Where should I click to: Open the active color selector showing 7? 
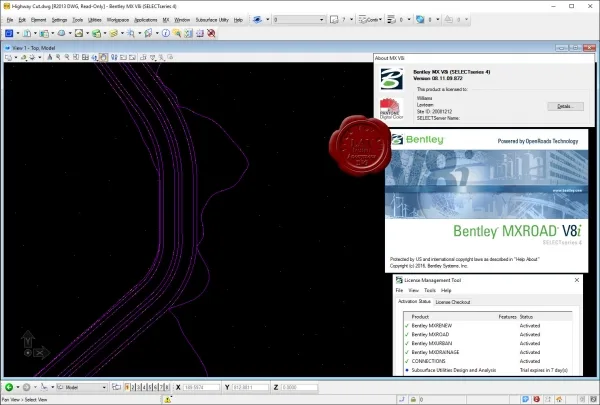[x=342, y=20]
